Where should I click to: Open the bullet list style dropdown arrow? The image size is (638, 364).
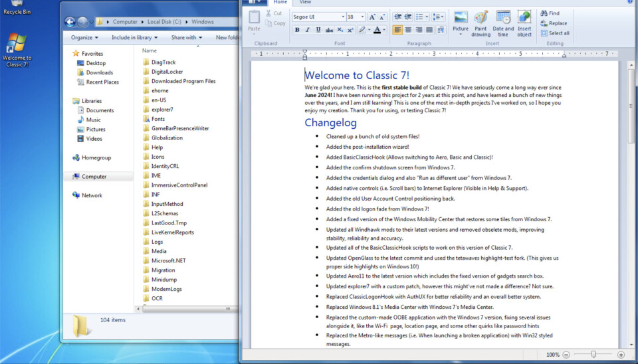pos(427,17)
